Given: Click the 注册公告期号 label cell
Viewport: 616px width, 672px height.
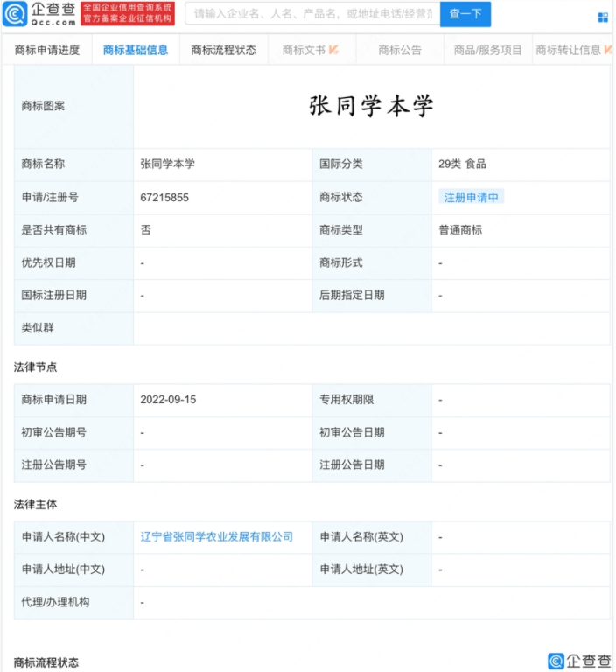Looking at the screenshot, I should click(73, 465).
